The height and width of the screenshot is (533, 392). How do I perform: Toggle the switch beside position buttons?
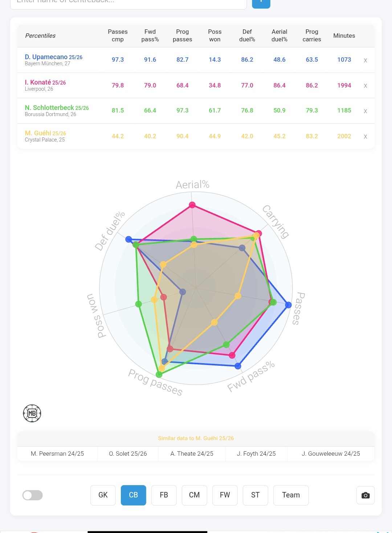coord(33,495)
